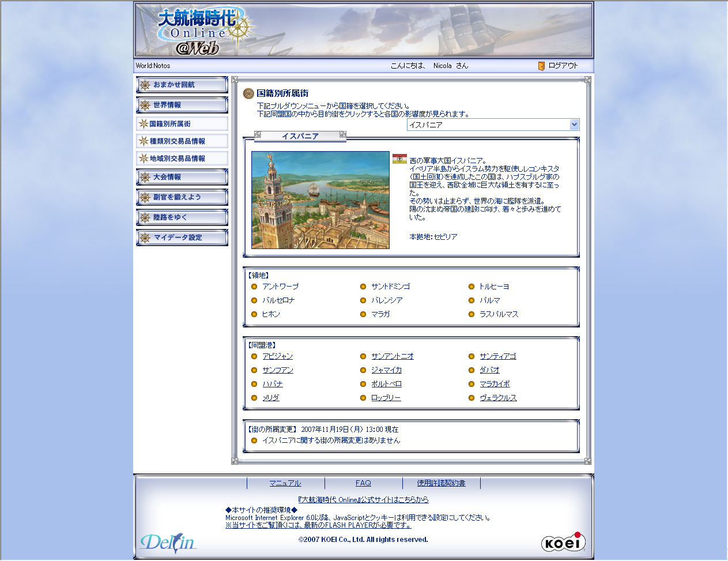
Task: Open allied port サンフアン
Action: 278,370
